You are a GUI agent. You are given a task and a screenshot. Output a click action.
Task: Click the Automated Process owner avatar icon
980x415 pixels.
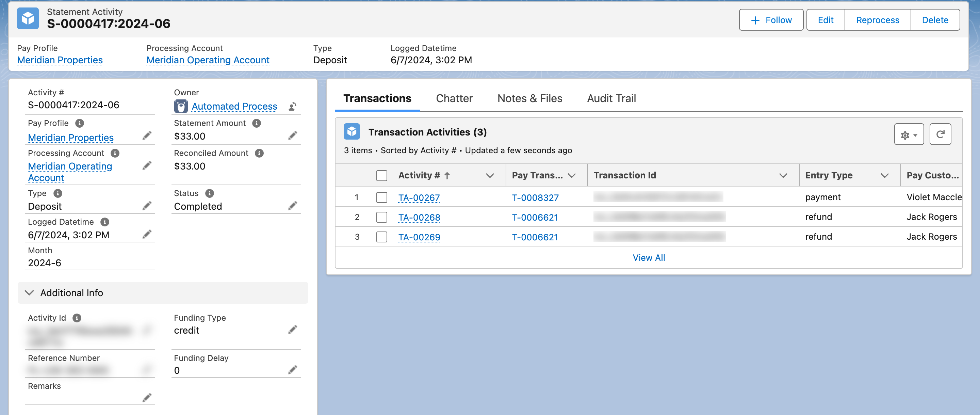click(x=181, y=107)
